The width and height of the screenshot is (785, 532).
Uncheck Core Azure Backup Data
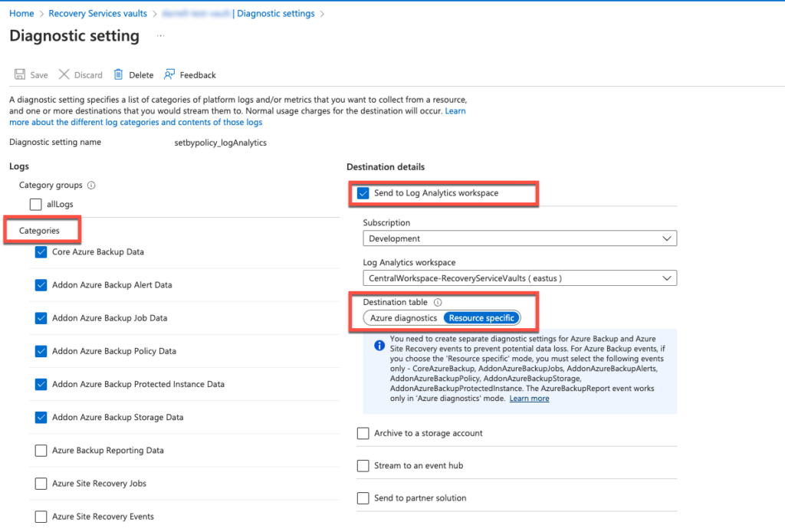[x=41, y=251]
